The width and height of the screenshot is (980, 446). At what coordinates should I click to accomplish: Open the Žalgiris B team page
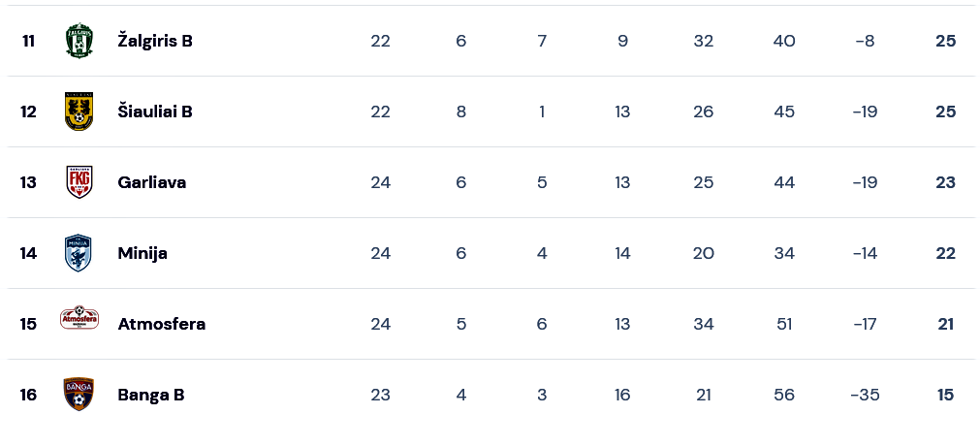click(155, 41)
